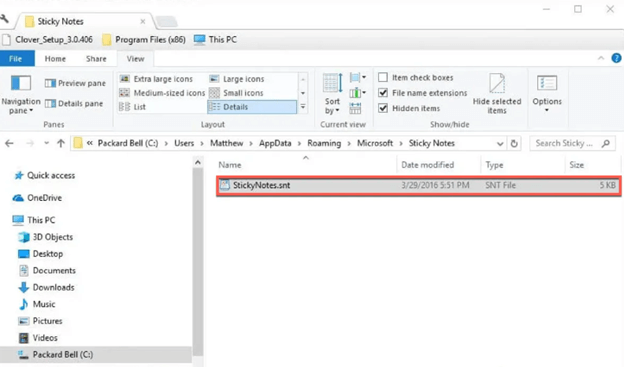Select Packard Bell (C:) drive in tree
Image resolution: width=624 pixels, height=367 pixels.
tap(96, 355)
